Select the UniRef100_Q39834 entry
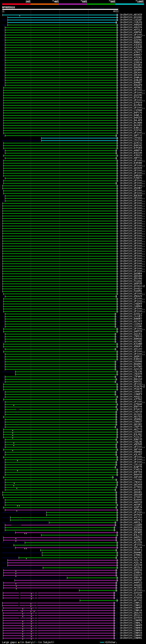 tap(131, 63)
